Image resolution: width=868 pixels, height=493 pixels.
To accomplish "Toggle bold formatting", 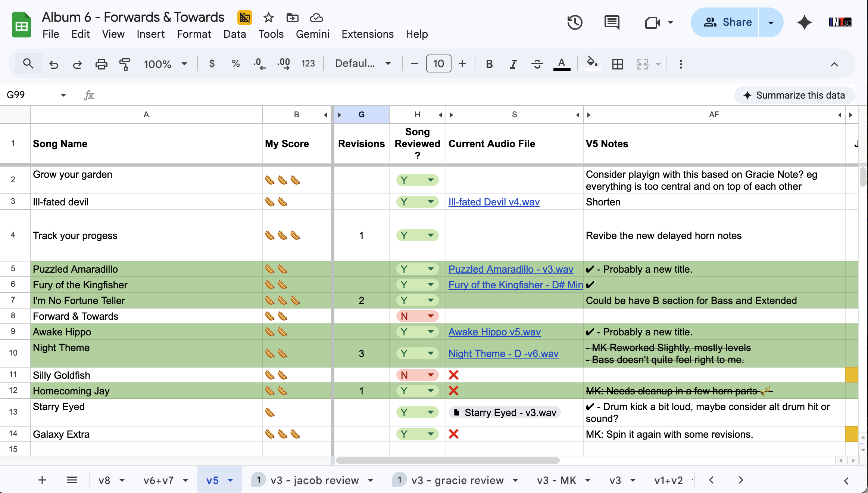I will 489,64.
